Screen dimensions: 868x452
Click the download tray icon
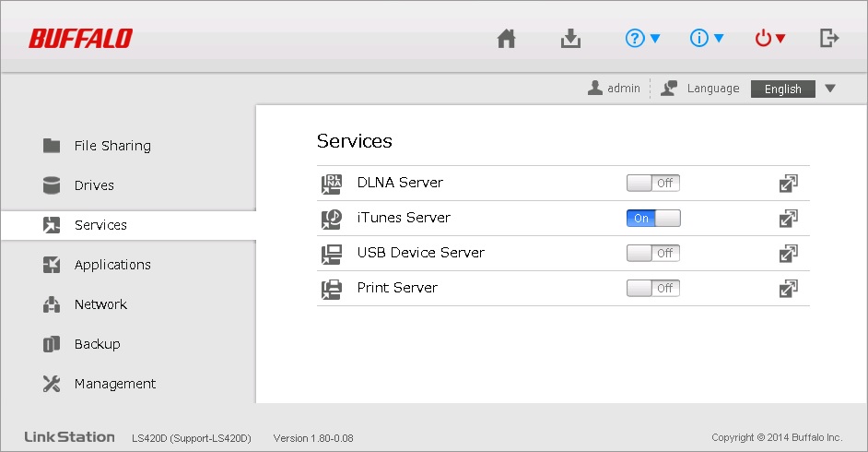pos(570,39)
